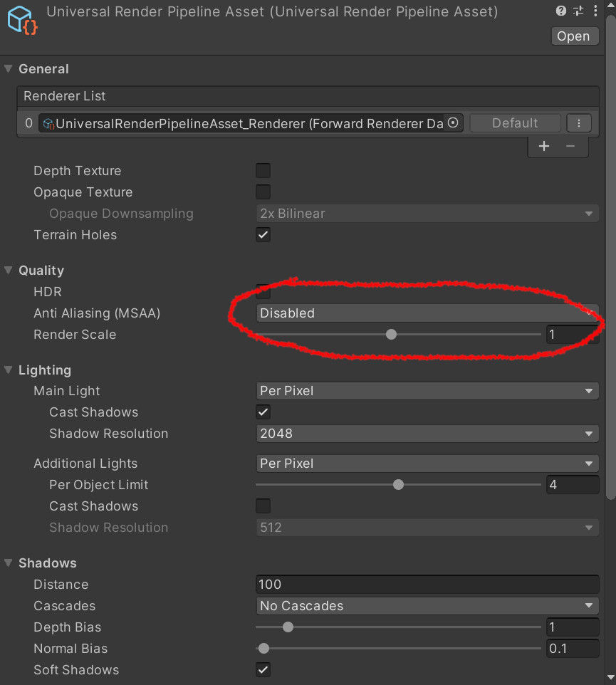616x685 pixels.
Task: Open the preset selector sliders icon
Action: click(x=578, y=11)
